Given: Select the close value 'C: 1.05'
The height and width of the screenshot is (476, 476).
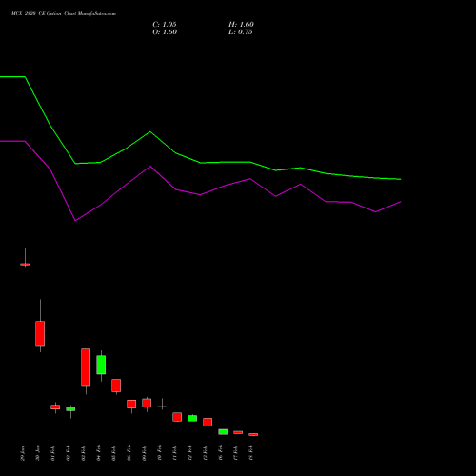Looking at the screenshot, I should pyautogui.click(x=165, y=25).
